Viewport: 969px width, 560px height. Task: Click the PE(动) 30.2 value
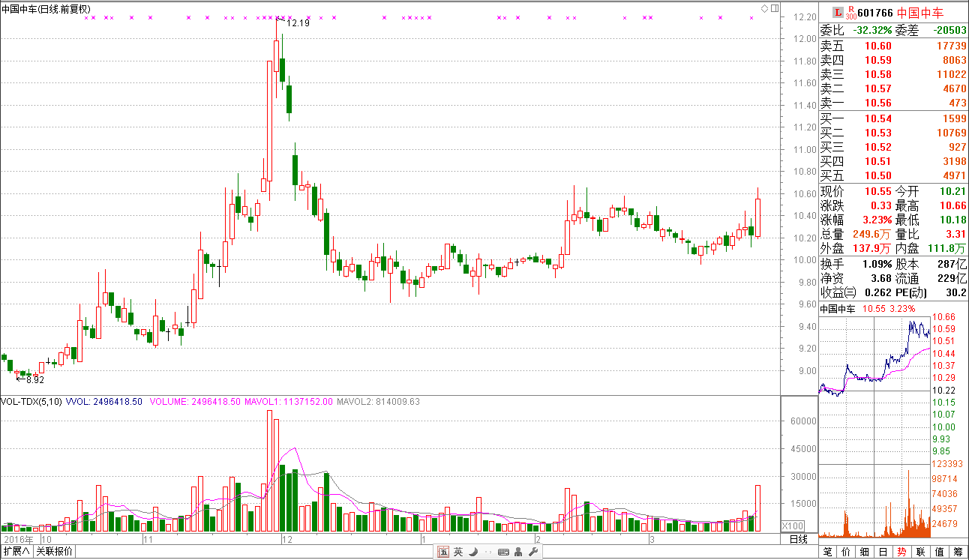(957, 292)
